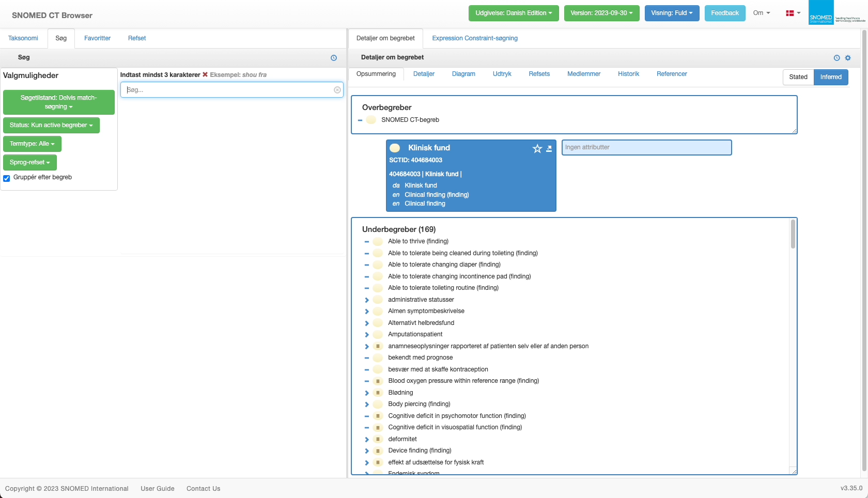Image resolution: width=868 pixels, height=498 pixels.
Task: Click the page vertical scrollbar on the right
Action: click(864, 251)
